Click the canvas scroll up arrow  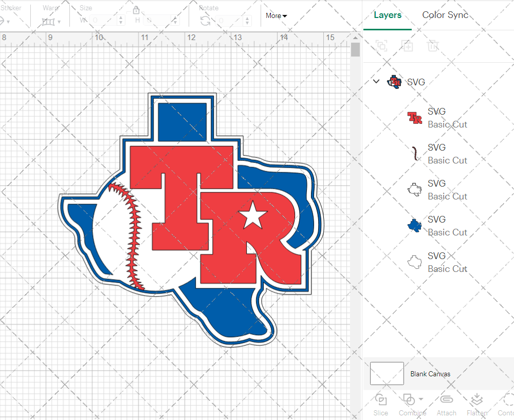click(355, 38)
